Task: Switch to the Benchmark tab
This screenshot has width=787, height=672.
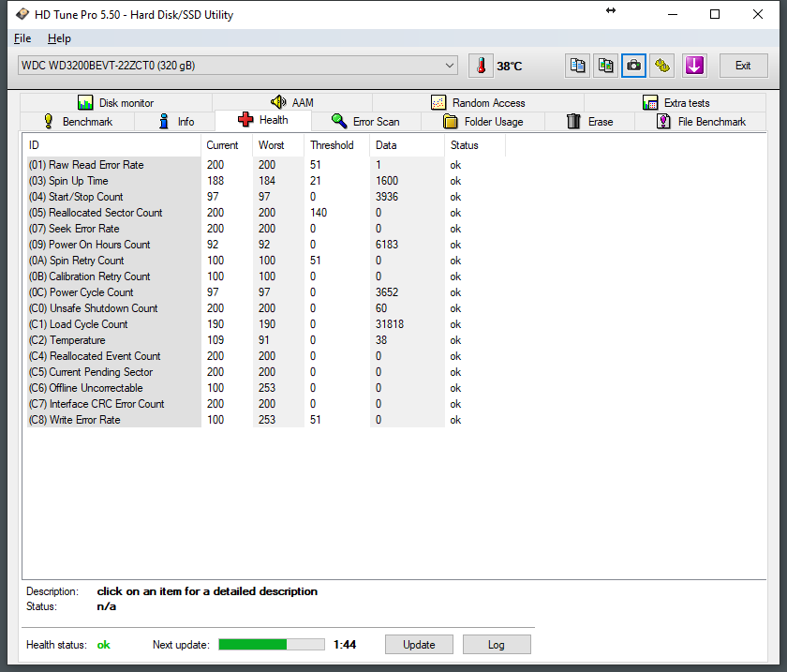Action: [78, 122]
